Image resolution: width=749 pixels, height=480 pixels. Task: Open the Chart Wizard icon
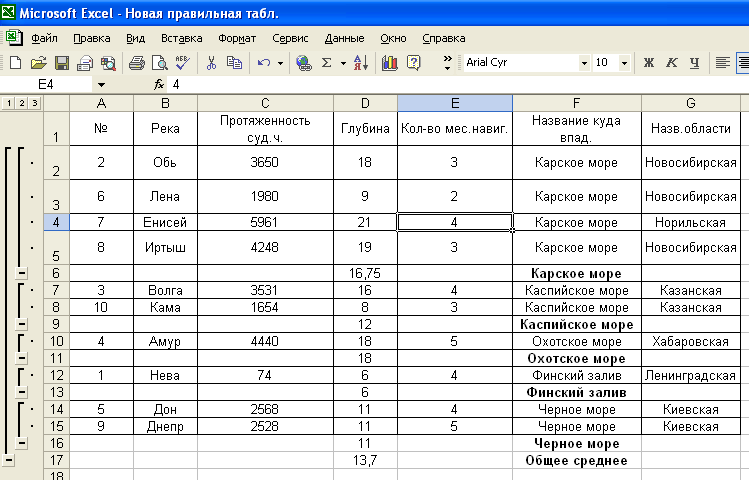point(389,63)
